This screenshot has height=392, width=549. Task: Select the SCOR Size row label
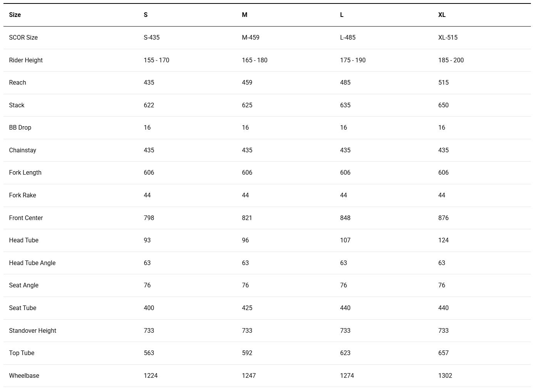click(x=23, y=38)
